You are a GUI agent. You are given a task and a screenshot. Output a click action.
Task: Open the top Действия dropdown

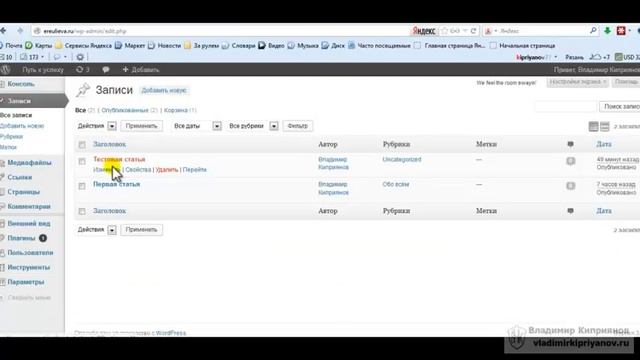97,126
